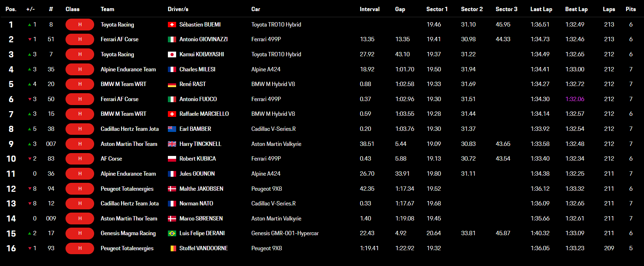Click the green up arrow for car 8
This screenshot has height=266, width=644.
click(x=30, y=25)
